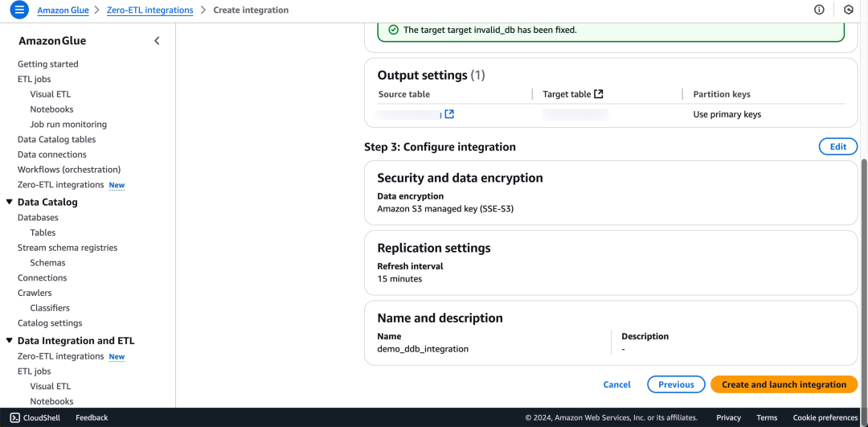Open Visual ETL at sidebar bottom

51,386
